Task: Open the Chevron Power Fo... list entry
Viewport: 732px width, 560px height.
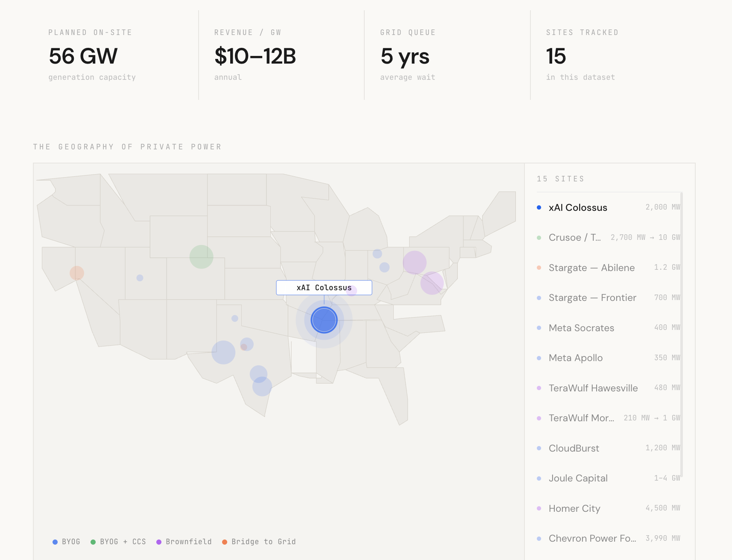Action: tap(609, 538)
